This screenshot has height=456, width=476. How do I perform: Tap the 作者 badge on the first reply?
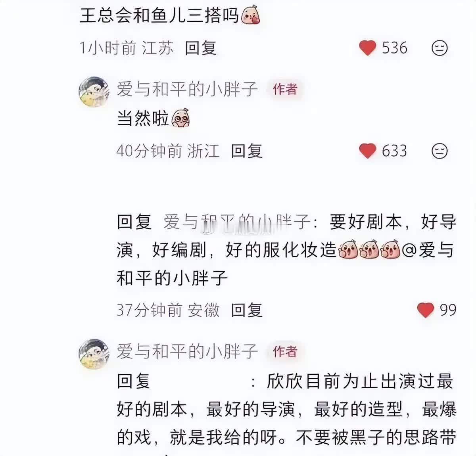coord(285,89)
